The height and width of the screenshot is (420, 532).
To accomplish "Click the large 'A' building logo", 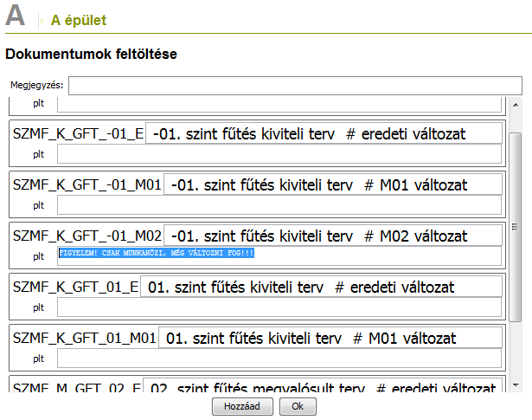I will point(15,16).
